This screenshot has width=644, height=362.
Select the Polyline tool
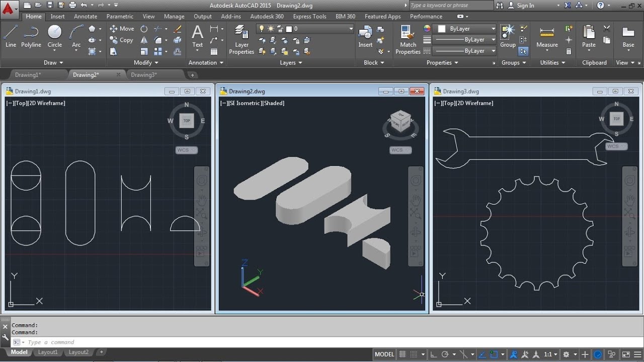pyautogui.click(x=31, y=36)
